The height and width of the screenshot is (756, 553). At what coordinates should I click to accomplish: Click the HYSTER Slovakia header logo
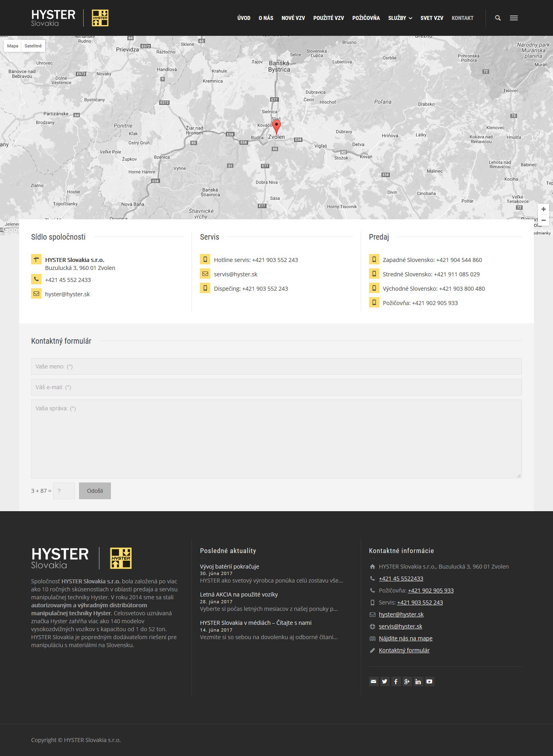point(70,18)
